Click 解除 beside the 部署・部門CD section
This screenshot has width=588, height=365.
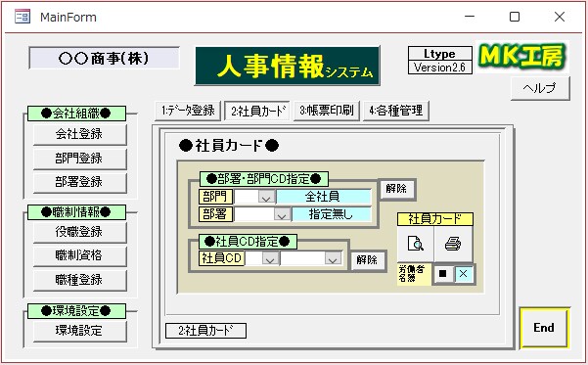[x=396, y=189]
